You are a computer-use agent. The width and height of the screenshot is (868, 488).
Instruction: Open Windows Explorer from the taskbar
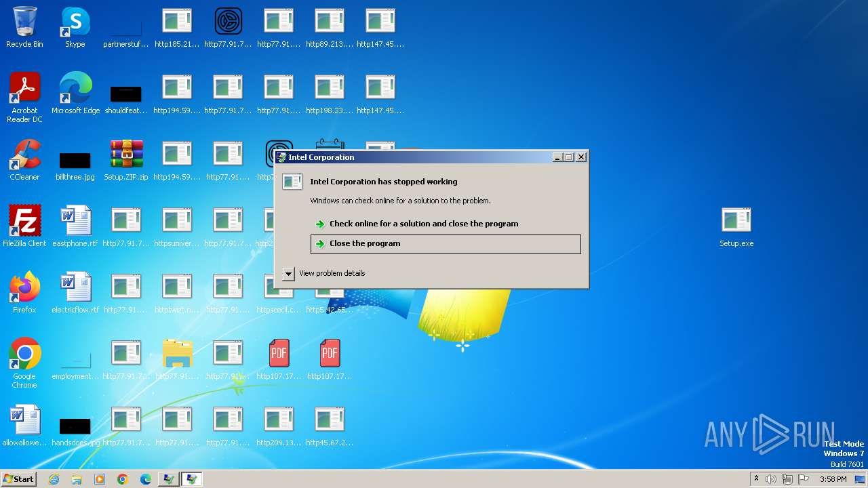pos(77,479)
